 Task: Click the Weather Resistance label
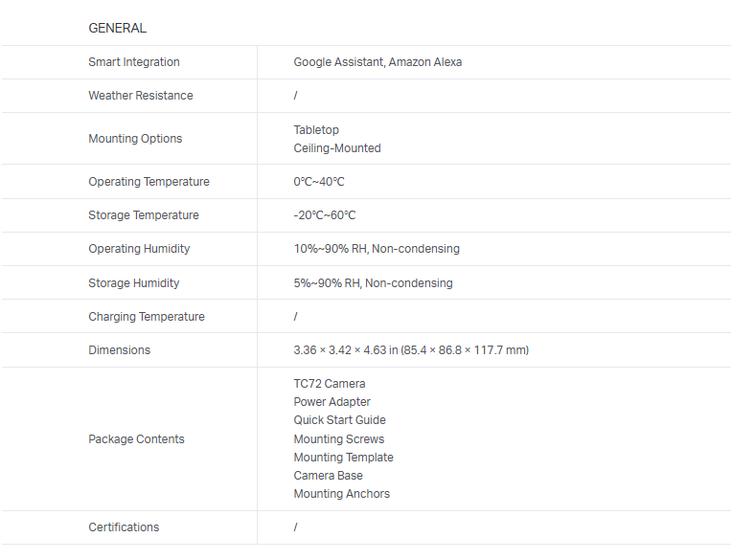[141, 96]
